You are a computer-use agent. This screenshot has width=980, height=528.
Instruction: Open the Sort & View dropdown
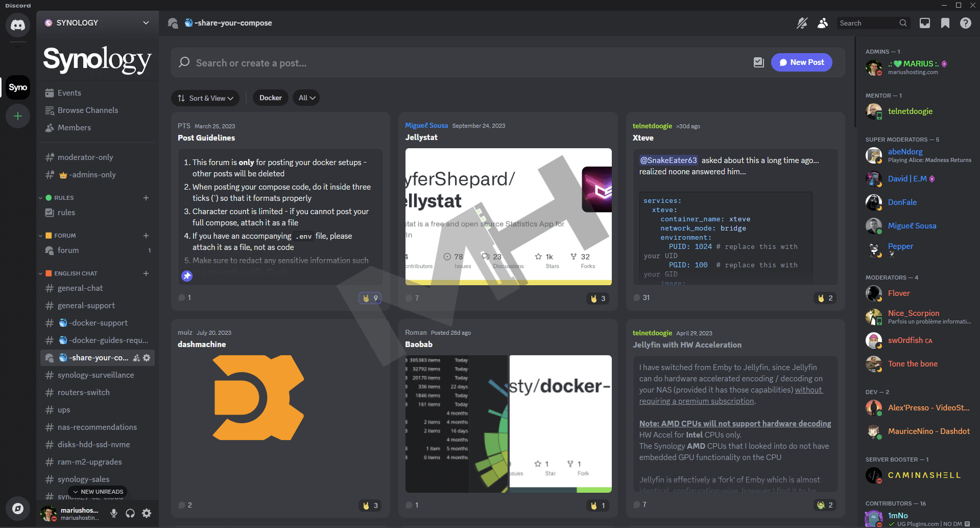coord(205,98)
